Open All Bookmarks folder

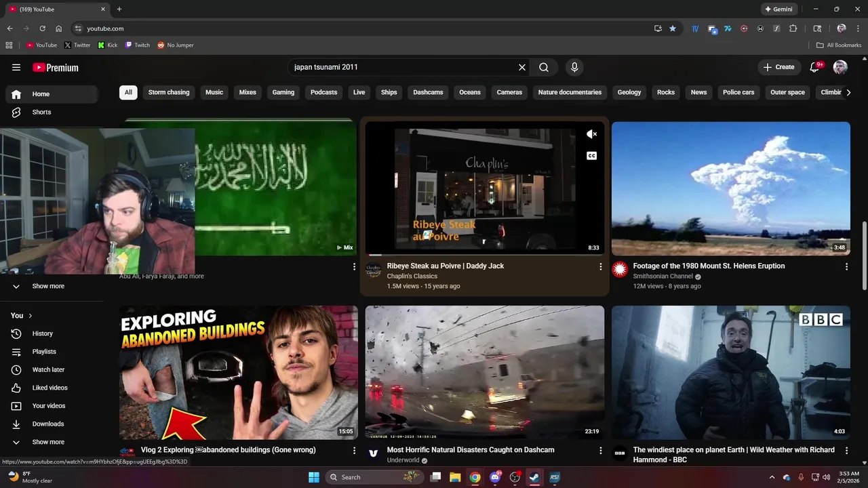(839, 45)
